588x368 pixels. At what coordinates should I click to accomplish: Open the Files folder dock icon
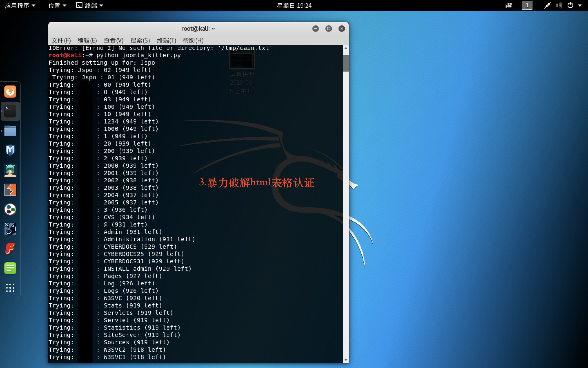10,131
